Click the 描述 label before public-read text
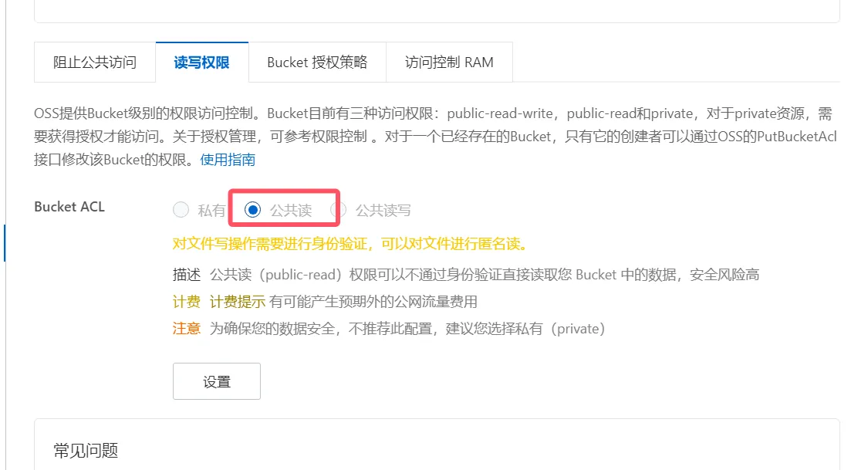Viewport: 868px width, 470px height. 187,275
